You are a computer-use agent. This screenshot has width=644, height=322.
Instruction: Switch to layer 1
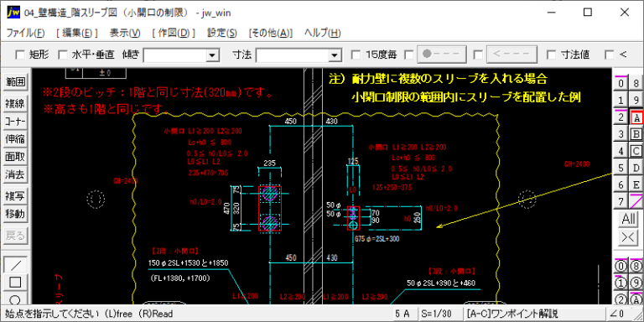pyautogui.click(x=621, y=101)
